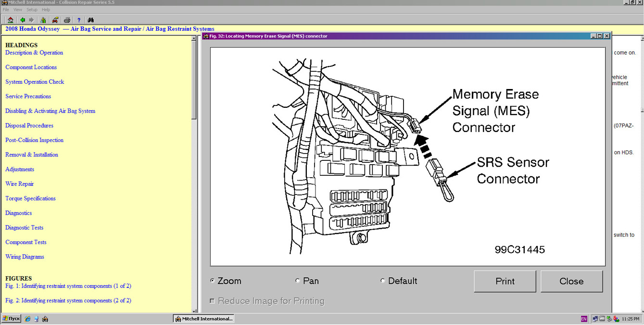Screen dimensions: 644x325
Task: Open the Wiring Diagrams heading link
Action: pyautogui.click(x=25, y=257)
